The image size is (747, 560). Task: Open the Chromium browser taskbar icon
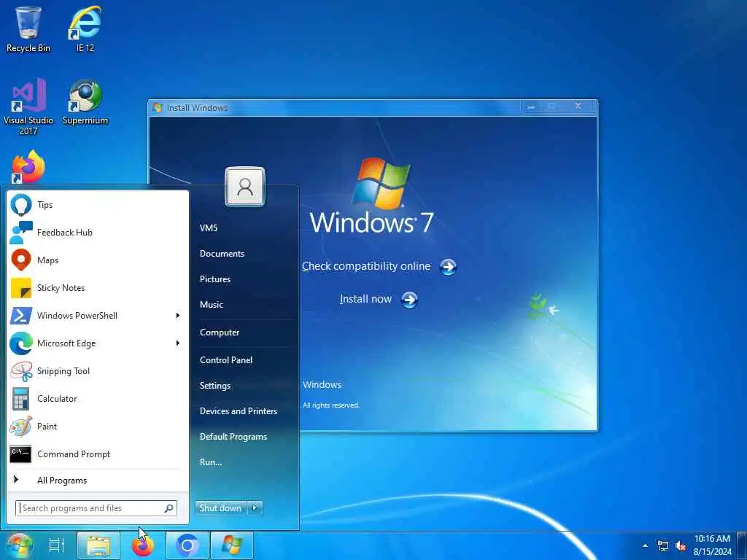pos(187,545)
